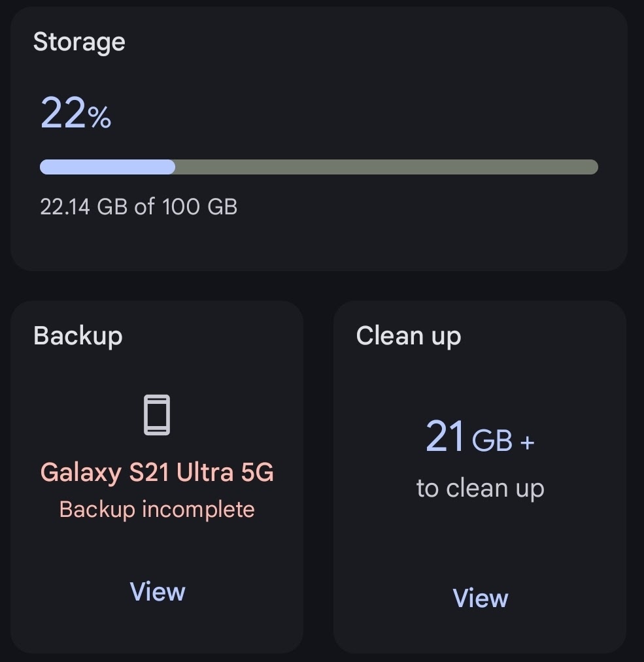Select the Storage heading
The image size is (644, 662).
pyautogui.click(x=79, y=42)
